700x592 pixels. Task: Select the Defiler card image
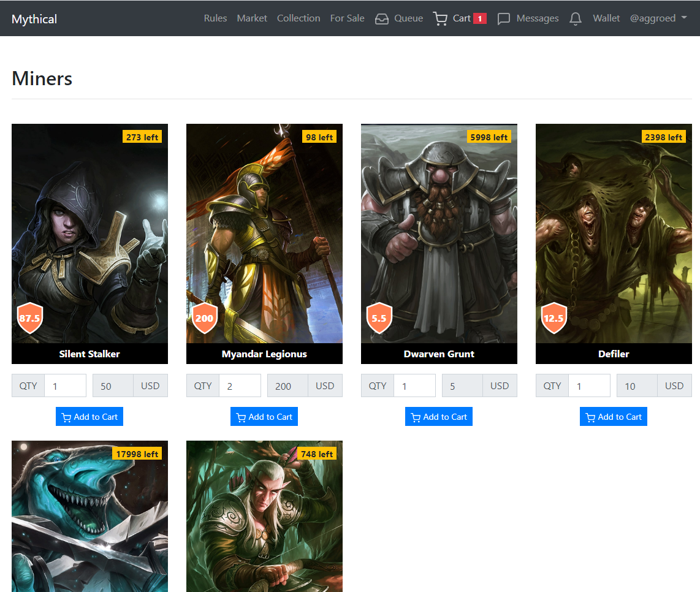614,233
